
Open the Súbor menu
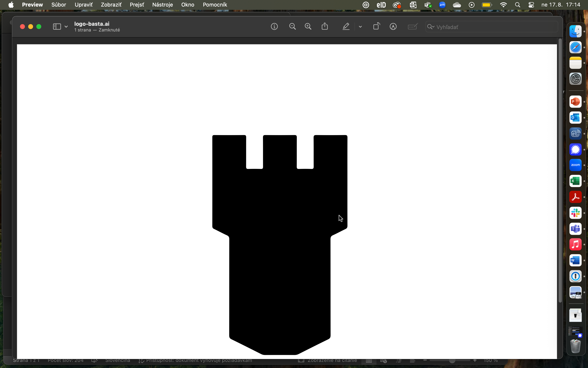(59, 5)
